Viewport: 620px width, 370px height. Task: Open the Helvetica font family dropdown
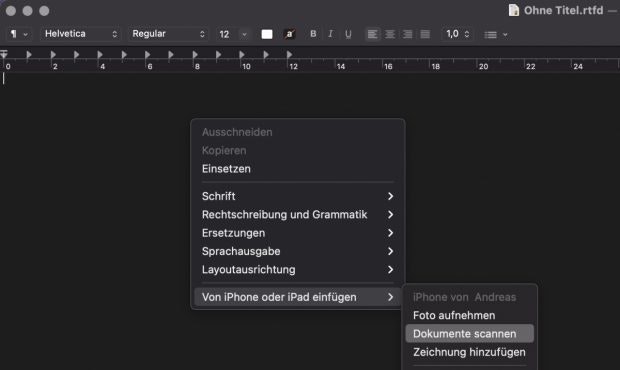tap(81, 34)
